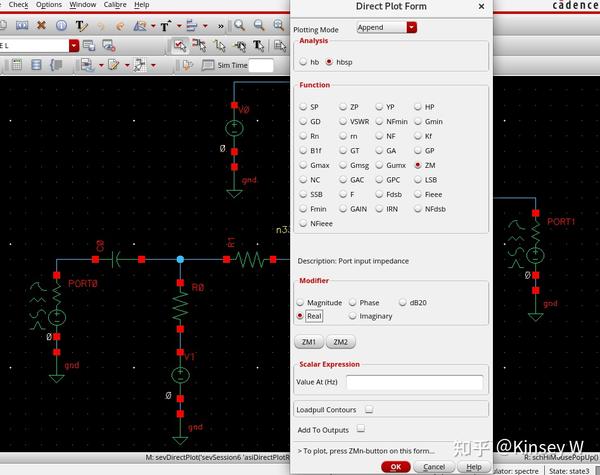Expand the edit notepad dropdown arrow
This screenshot has height=475, width=600.
coord(127,65)
